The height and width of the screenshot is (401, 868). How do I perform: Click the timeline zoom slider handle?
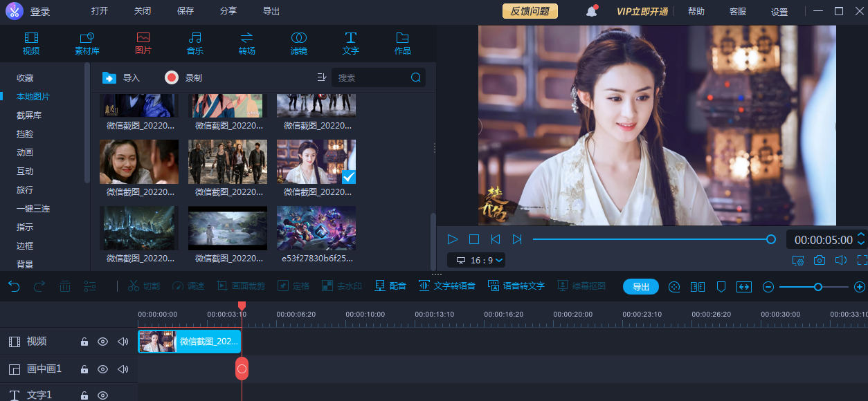pyautogui.click(x=818, y=287)
